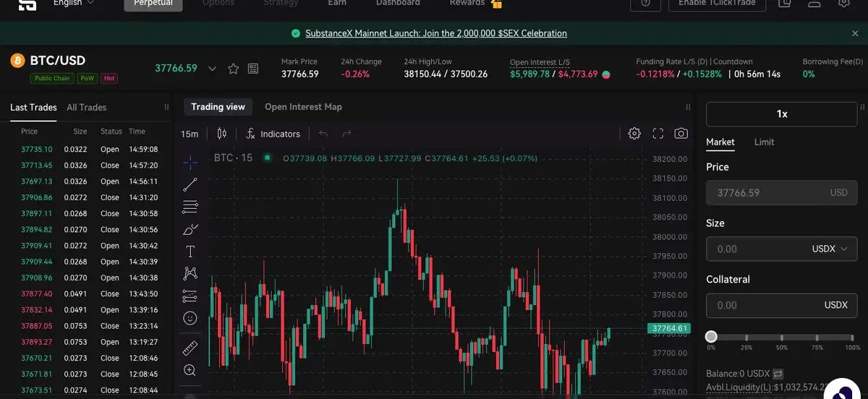Switch to the Open Interest Map tab

click(303, 107)
